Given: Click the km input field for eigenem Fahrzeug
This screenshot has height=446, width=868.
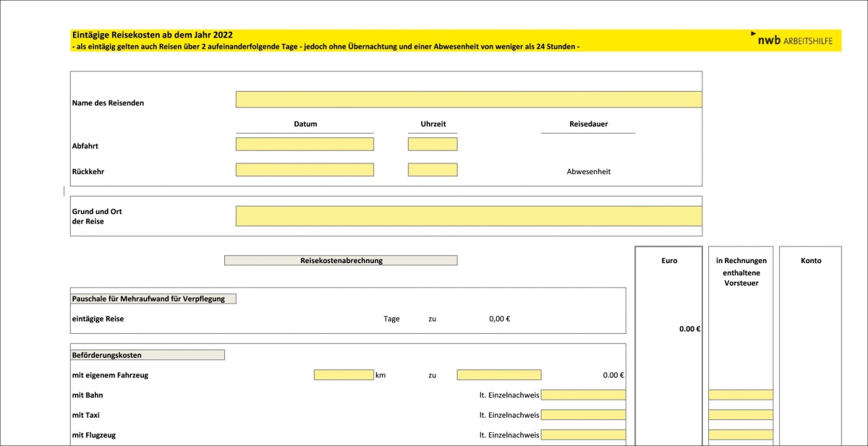Looking at the screenshot, I should click(x=344, y=375).
